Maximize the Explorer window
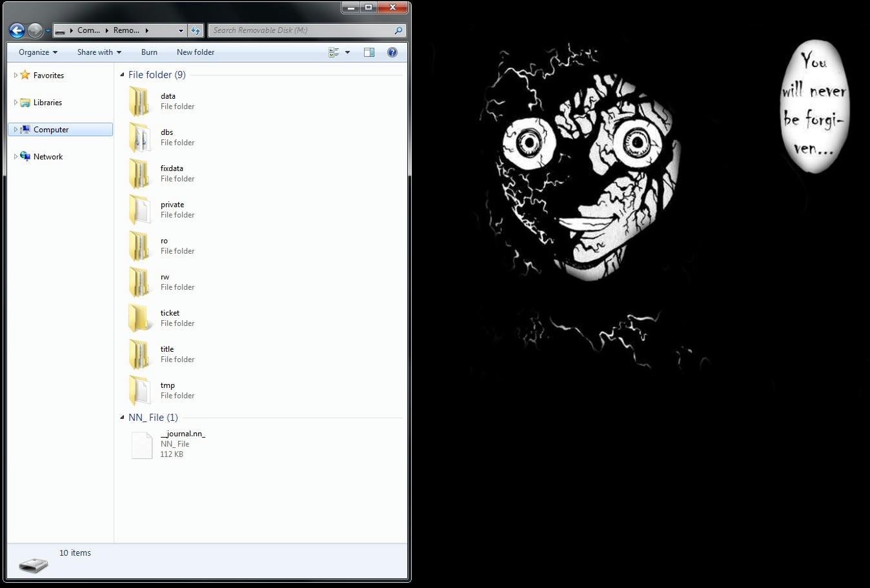The image size is (870, 588). [369, 7]
